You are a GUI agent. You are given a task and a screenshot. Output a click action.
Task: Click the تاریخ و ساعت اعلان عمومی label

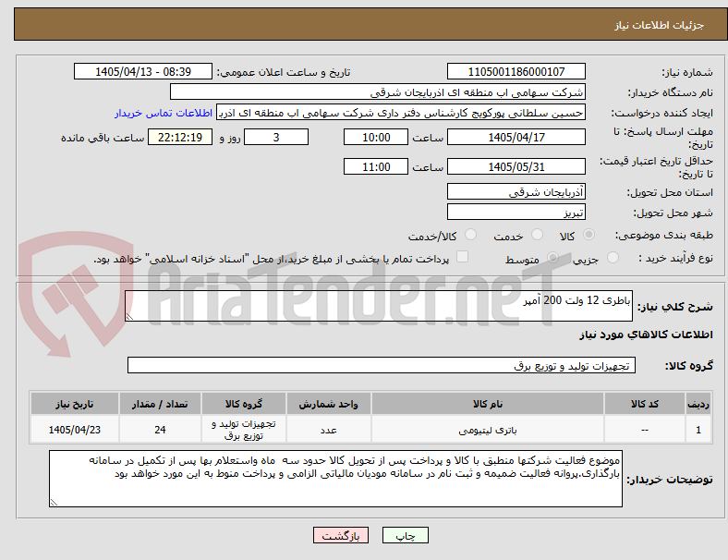pos(284,72)
